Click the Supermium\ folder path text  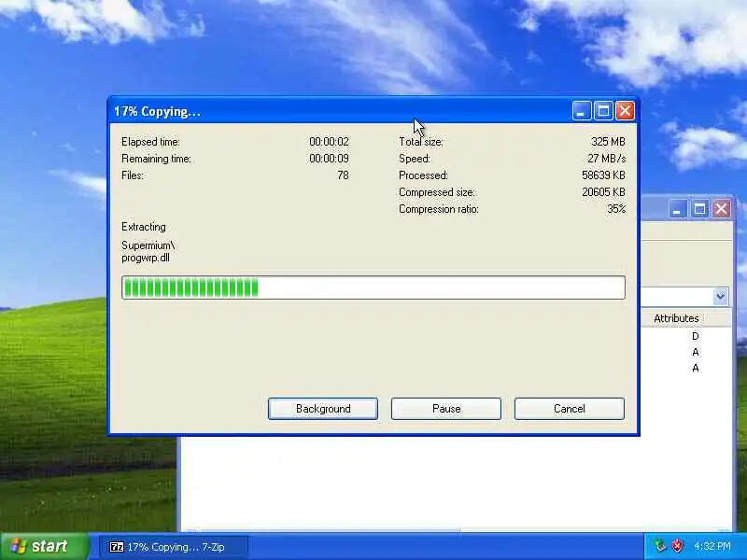pos(148,245)
